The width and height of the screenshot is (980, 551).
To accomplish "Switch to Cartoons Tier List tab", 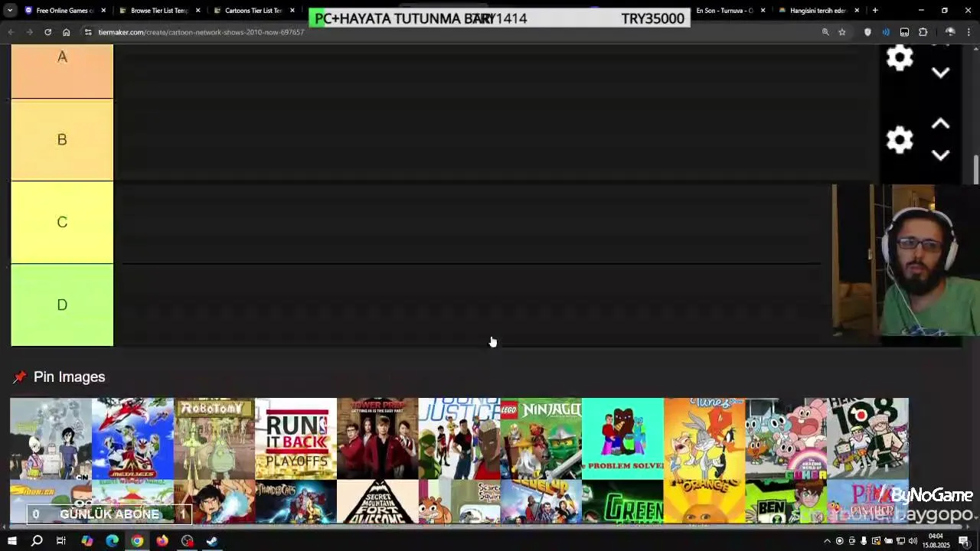I will click(253, 11).
